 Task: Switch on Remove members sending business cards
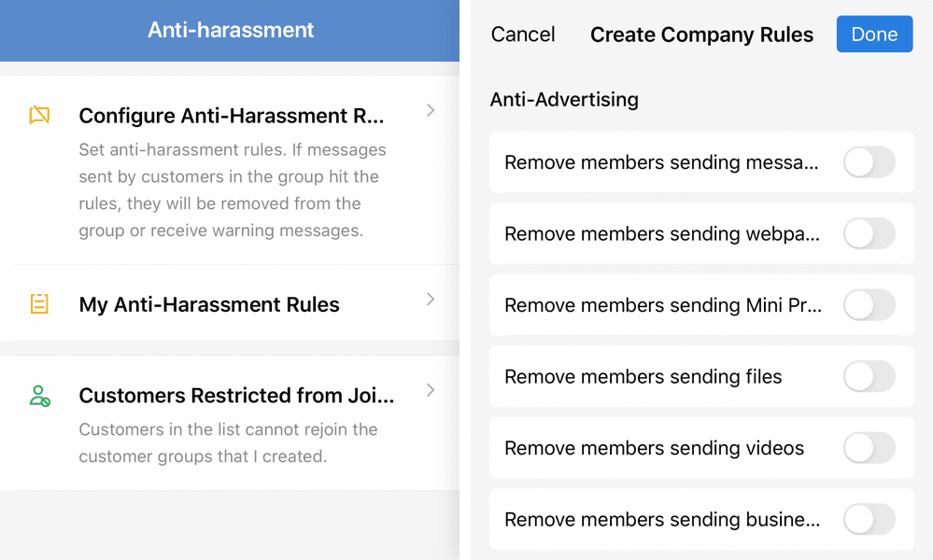[x=869, y=519]
